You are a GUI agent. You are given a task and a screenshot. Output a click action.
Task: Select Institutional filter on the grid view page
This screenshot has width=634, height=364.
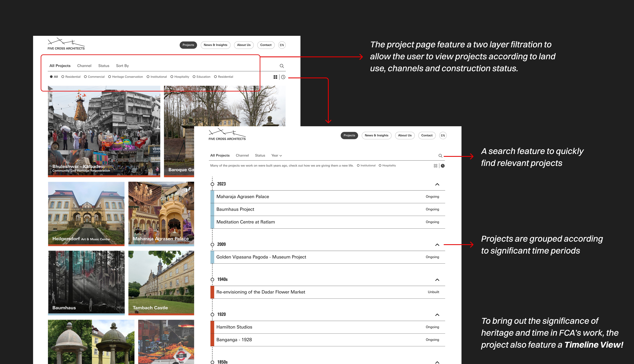157,77
